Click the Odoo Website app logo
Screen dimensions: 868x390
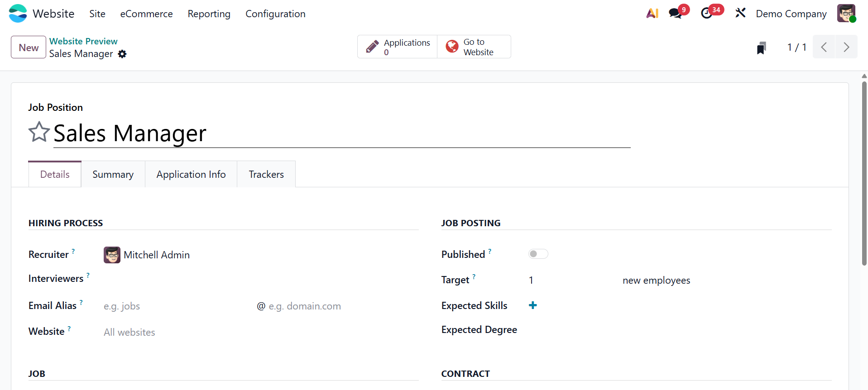18,14
